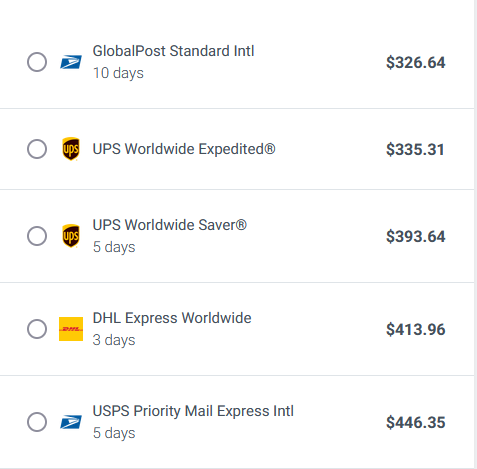This screenshot has height=469, width=477.
Task: Select the GlobalPost Standard Intl radio button
Action: point(37,62)
